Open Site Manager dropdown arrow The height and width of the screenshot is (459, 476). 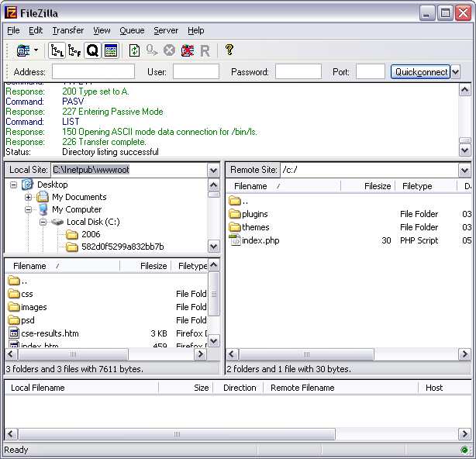(36, 50)
